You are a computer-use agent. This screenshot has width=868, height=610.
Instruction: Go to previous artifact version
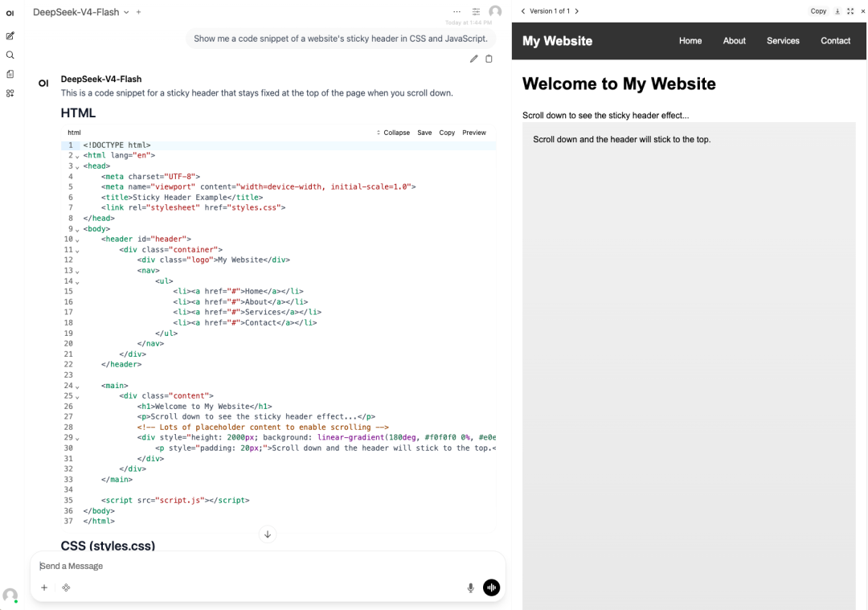point(523,11)
